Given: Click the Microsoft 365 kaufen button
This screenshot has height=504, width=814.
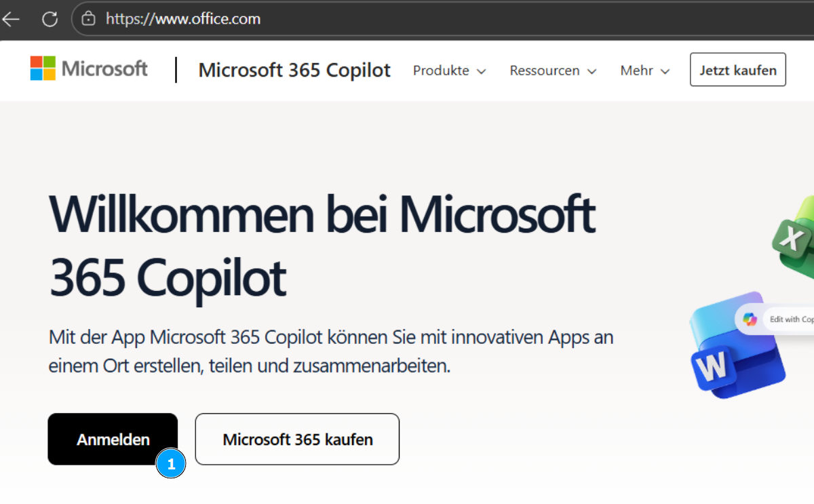Looking at the screenshot, I should click(297, 440).
